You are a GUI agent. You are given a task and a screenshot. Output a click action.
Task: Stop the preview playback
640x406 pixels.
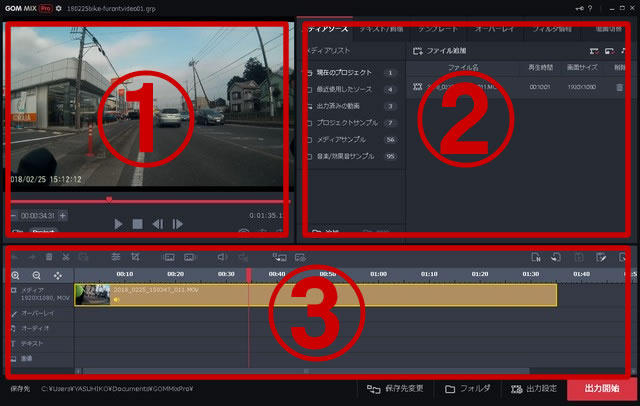(x=138, y=224)
